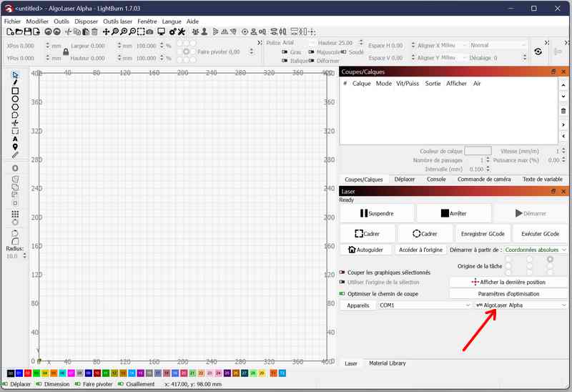Open the COM1 port dropdown
The image size is (572, 392).
[424, 305]
